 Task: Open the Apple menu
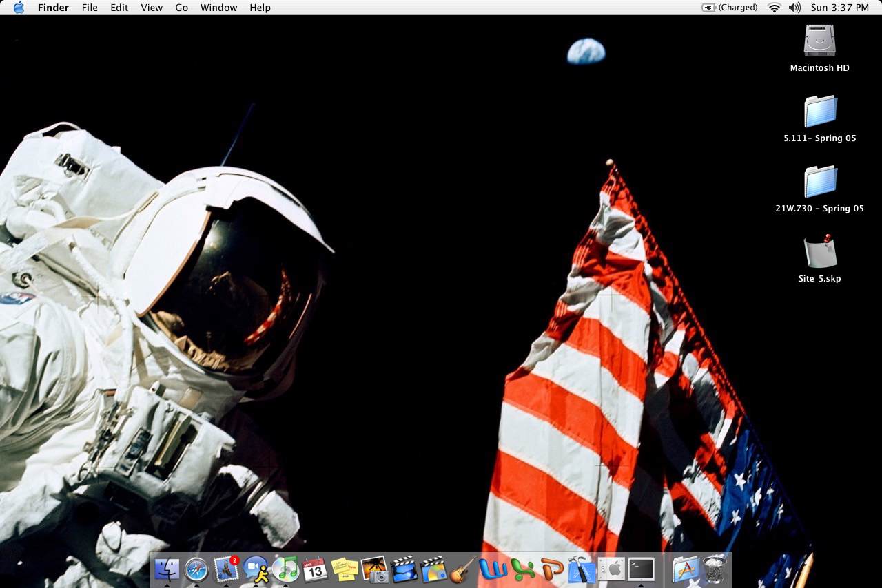pos(19,8)
